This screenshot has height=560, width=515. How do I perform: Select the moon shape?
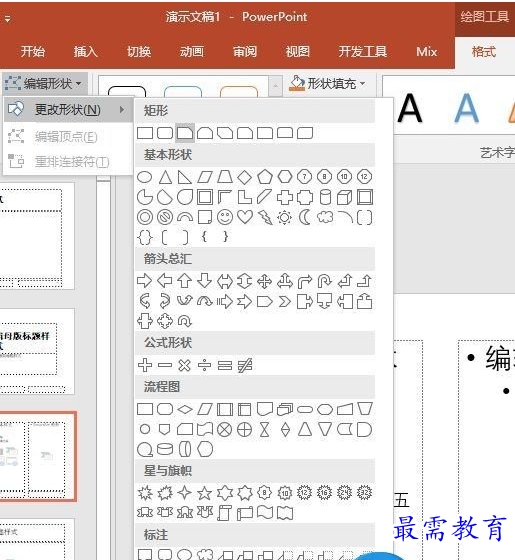tap(305, 218)
